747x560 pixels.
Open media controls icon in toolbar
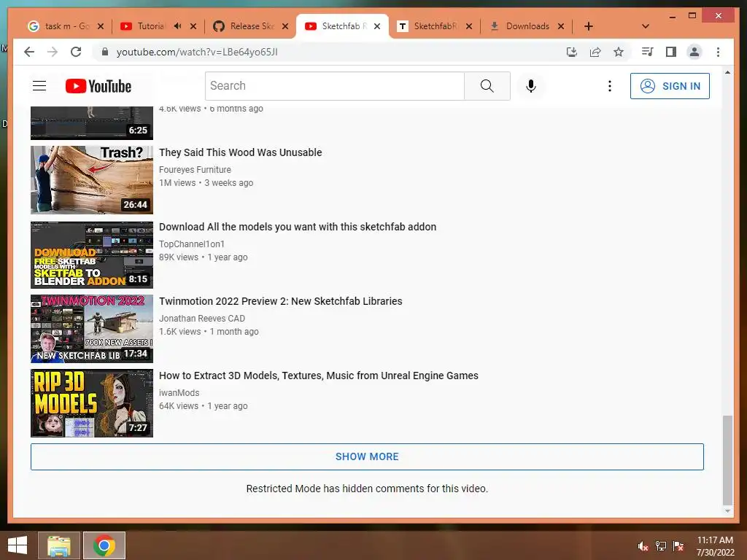pyautogui.click(x=647, y=52)
